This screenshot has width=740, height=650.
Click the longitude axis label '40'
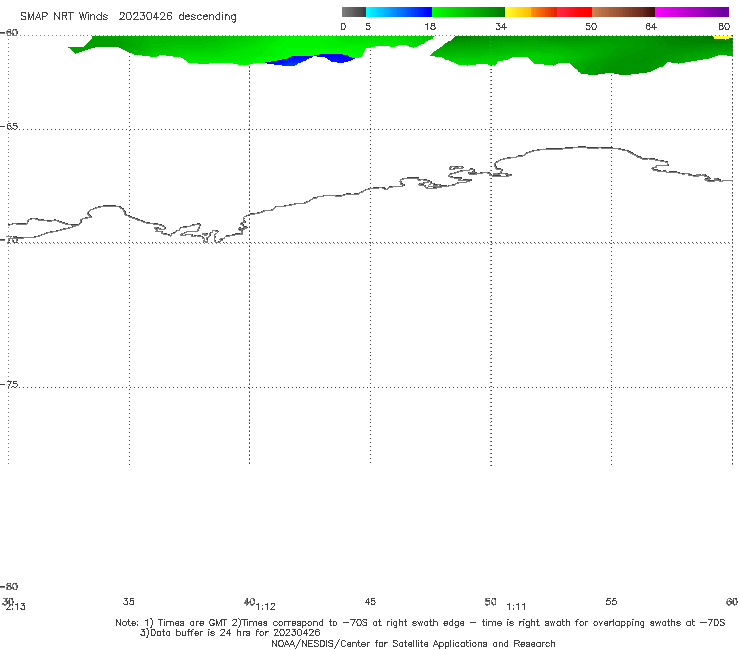pos(250,601)
